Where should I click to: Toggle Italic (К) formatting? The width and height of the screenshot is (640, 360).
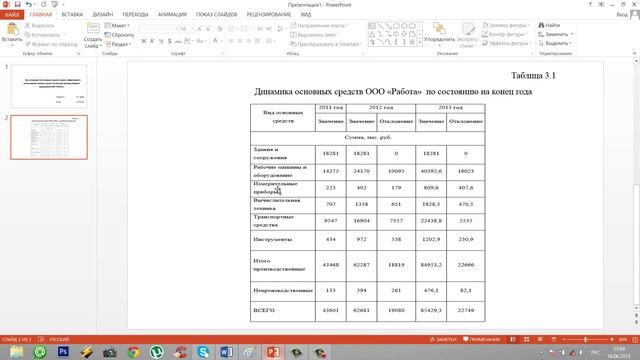[152, 41]
